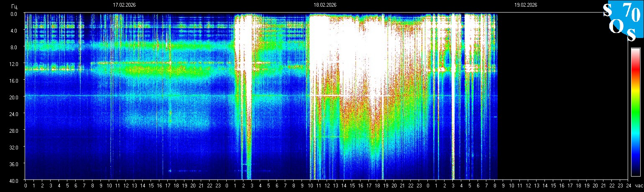Click the 32.0 frequency axis label
The image size is (644, 192).
(x=13, y=147)
